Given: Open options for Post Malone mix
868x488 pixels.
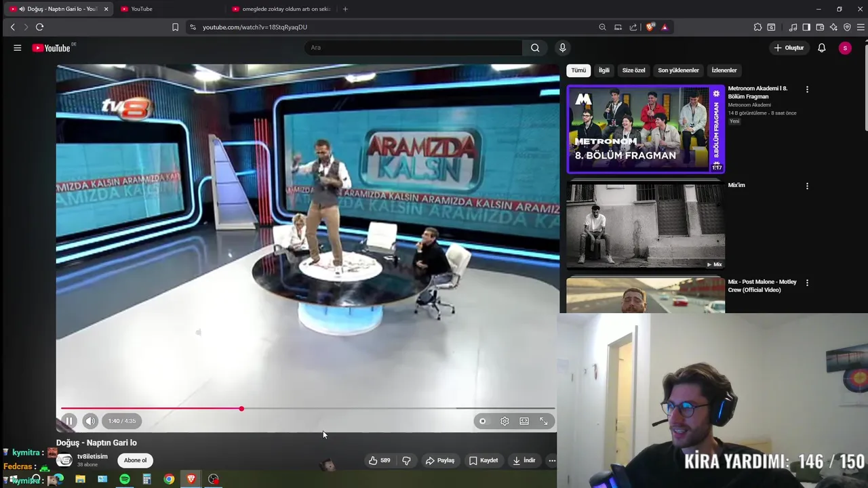Looking at the screenshot, I should point(807,283).
